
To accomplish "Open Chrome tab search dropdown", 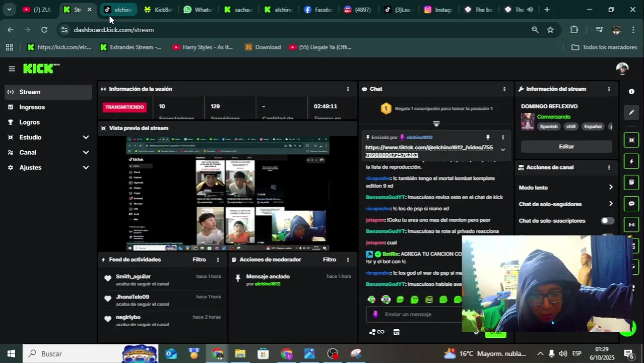I will pyautogui.click(x=9, y=10).
